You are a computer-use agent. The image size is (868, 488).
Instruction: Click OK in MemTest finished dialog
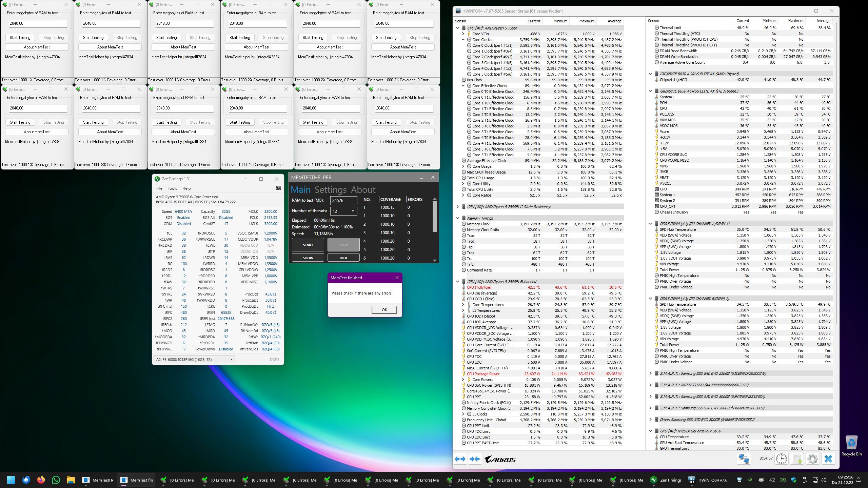point(384,310)
